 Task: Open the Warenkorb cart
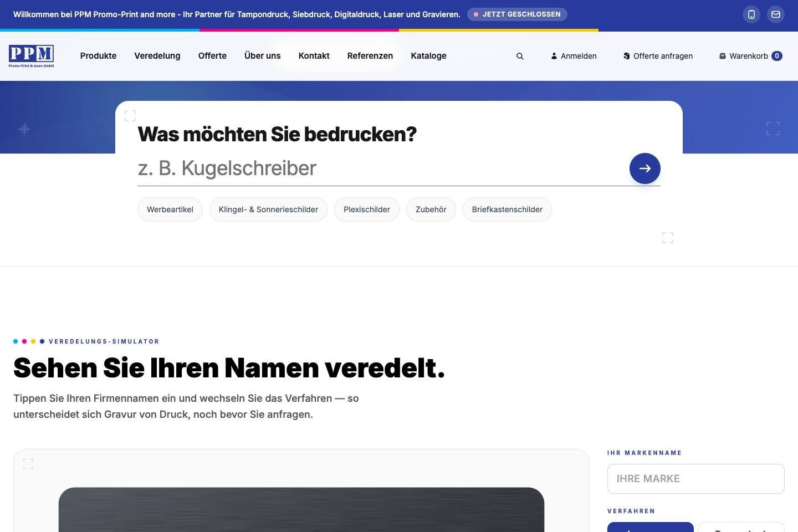[750, 56]
